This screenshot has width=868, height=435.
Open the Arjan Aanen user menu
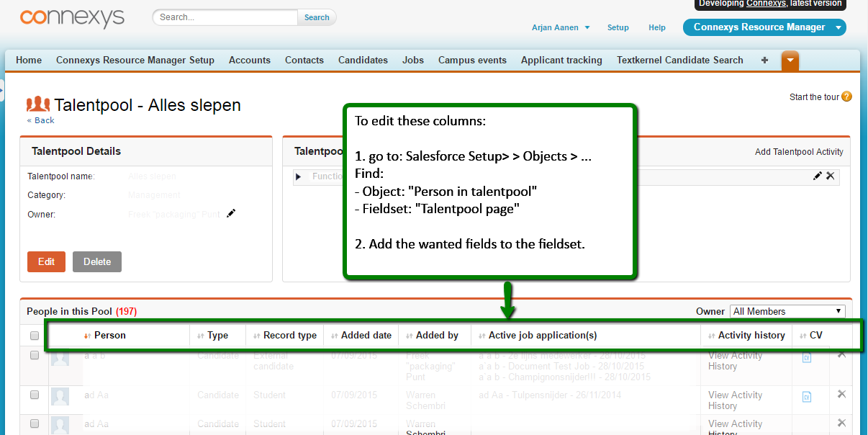[x=561, y=27]
